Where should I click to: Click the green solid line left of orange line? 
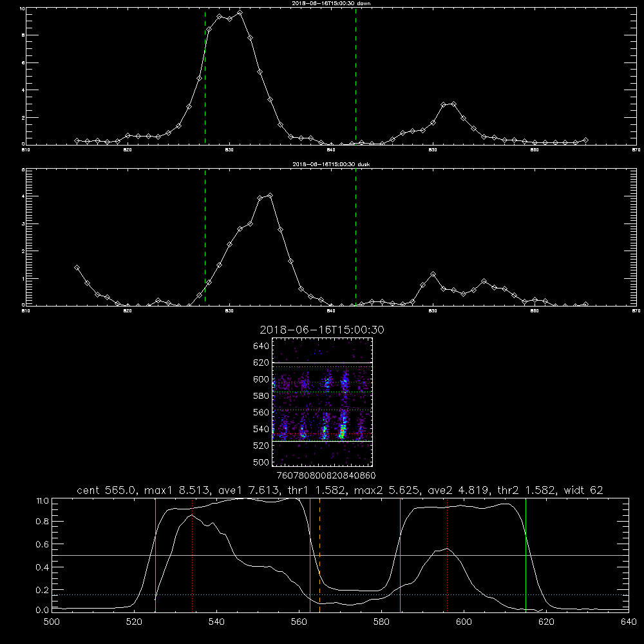pos(310,554)
